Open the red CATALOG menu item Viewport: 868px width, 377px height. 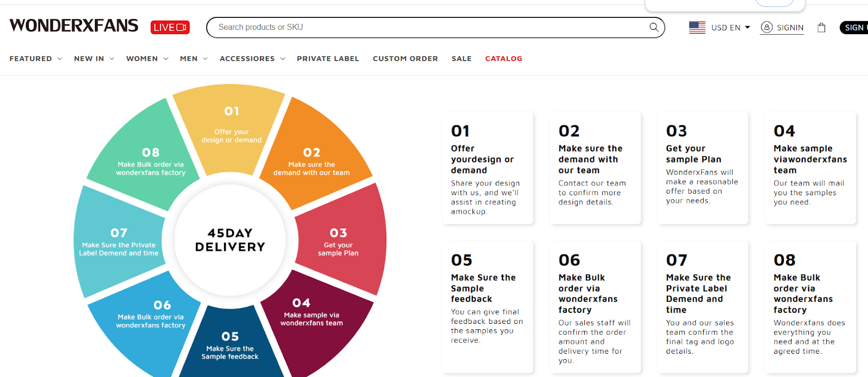click(x=503, y=59)
